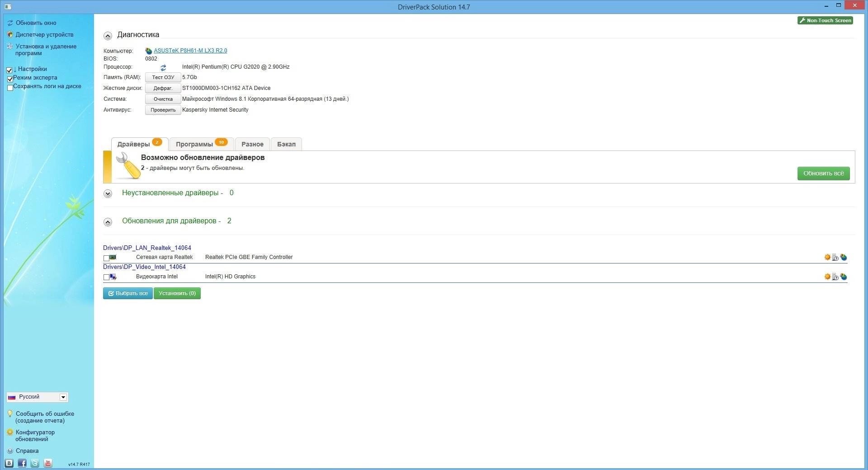Click the globe icon next to ASUSTeK link
The width and height of the screenshot is (868, 470).
point(149,51)
